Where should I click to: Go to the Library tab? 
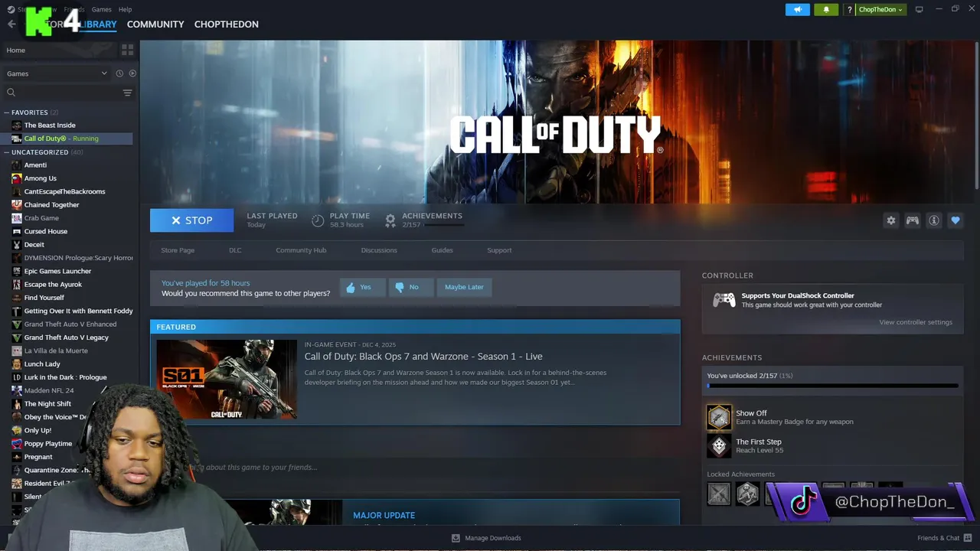pyautogui.click(x=97, y=24)
